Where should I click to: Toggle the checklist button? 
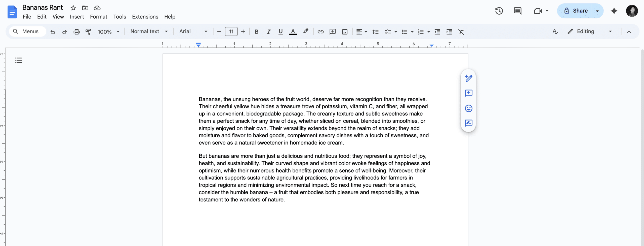(x=388, y=32)
